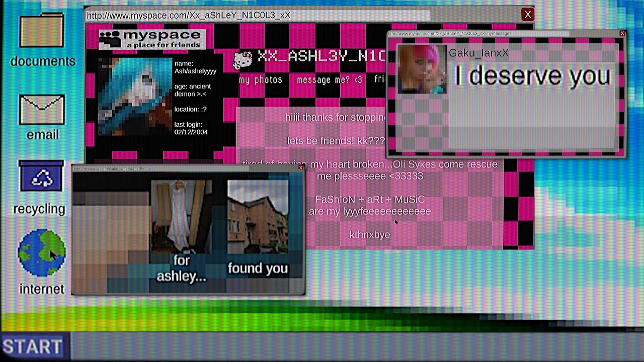Click the myspace logo on Ashley's profile
The width and height of the screenshot is (644, 362).
(151, 39)
